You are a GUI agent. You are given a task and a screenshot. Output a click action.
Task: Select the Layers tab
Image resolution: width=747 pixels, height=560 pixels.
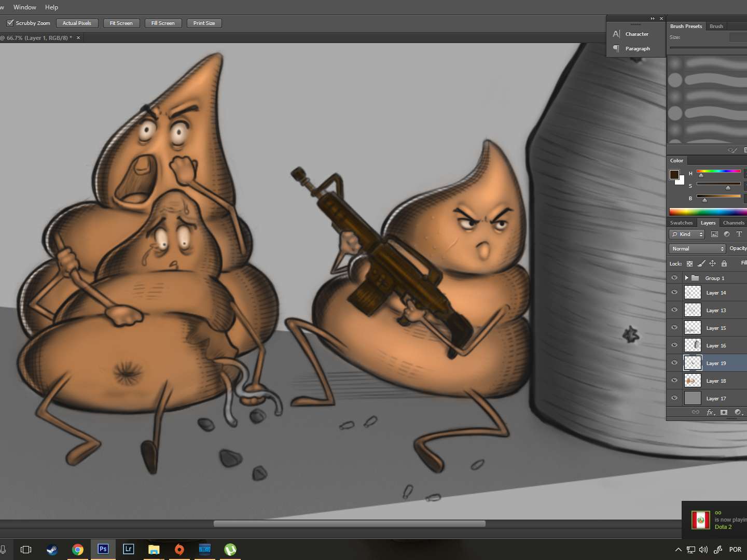click(x=708, y=223)
